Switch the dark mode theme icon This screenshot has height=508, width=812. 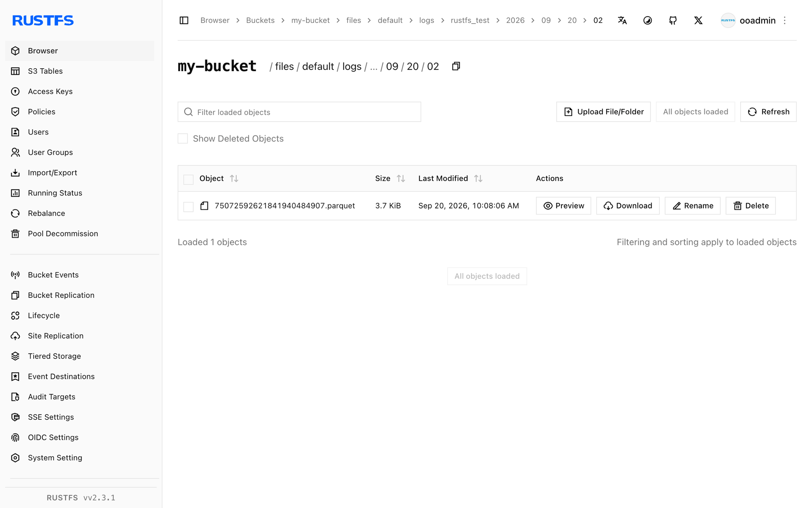[648, 20]
